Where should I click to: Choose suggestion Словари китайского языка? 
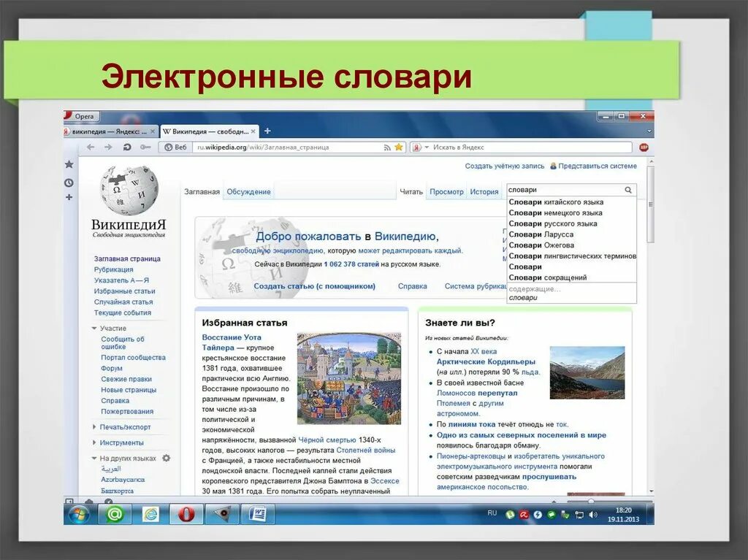[571, 202]
